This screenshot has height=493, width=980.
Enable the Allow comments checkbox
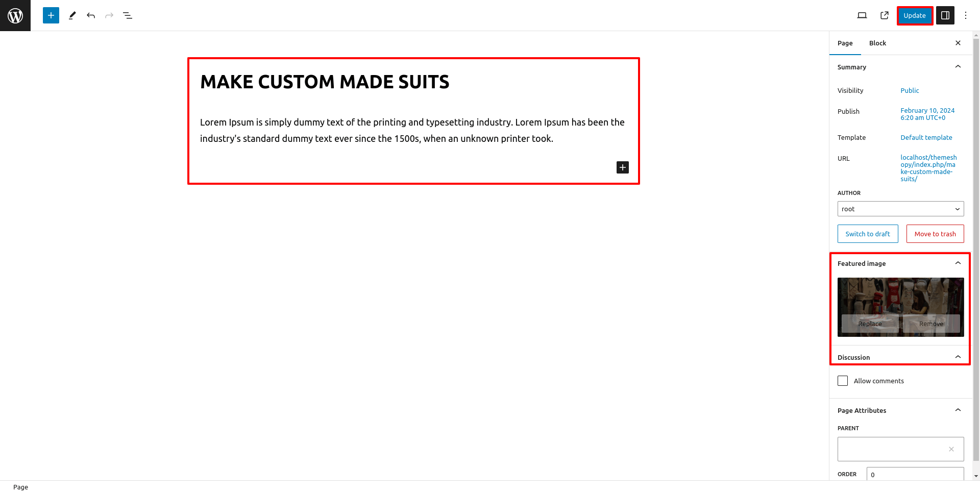point(843,381)
